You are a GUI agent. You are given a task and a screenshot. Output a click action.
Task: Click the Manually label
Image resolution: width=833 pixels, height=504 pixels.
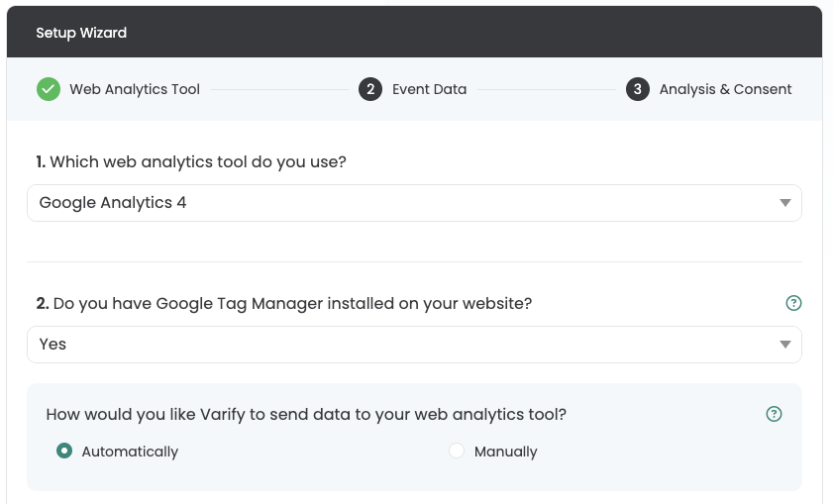[x=506, y=452]
